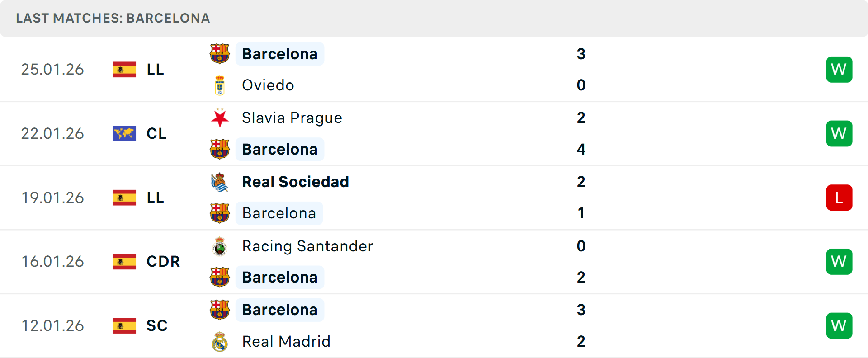Select the Real Madrid crest icon
This screenshot has height=358, width=868.
[x=220, y=341]
